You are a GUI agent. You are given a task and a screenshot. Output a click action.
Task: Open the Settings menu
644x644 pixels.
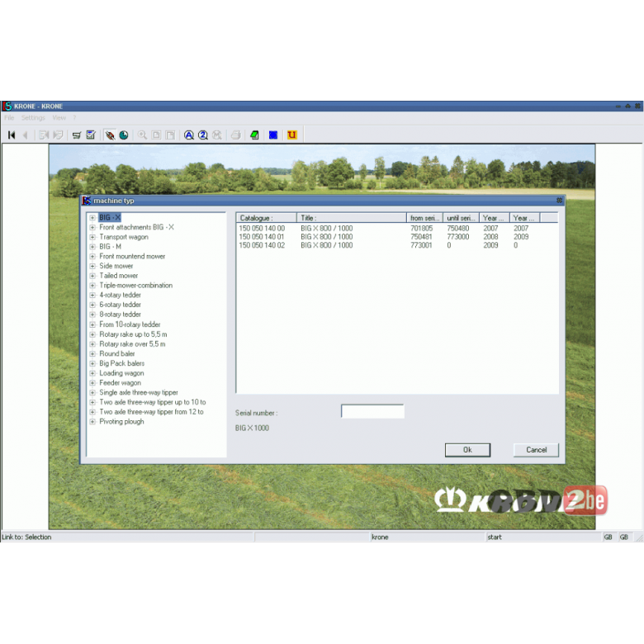[33, 118]
